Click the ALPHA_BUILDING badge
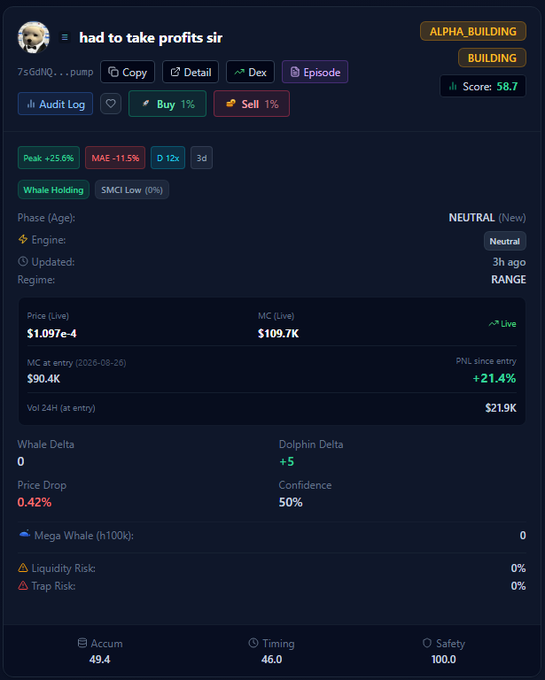This screenshot has height=680, width=545. click(x=473, y=32)
